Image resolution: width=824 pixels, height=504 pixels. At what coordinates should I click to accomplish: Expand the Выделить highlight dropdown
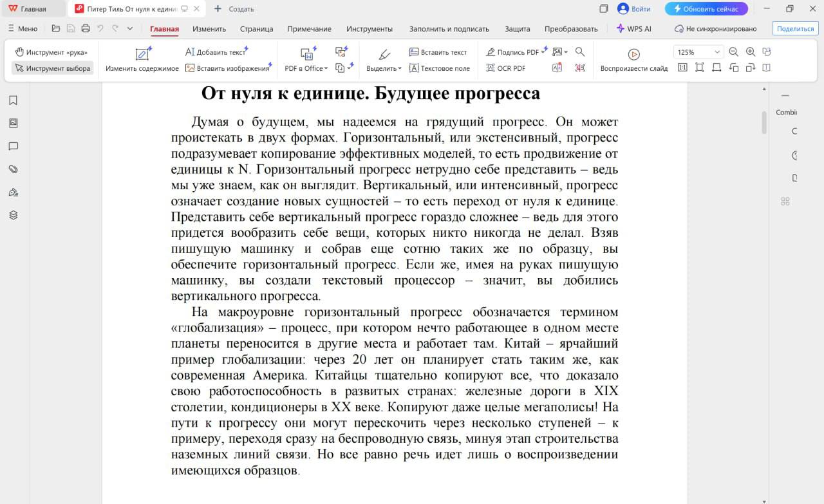tap(400, 68)
